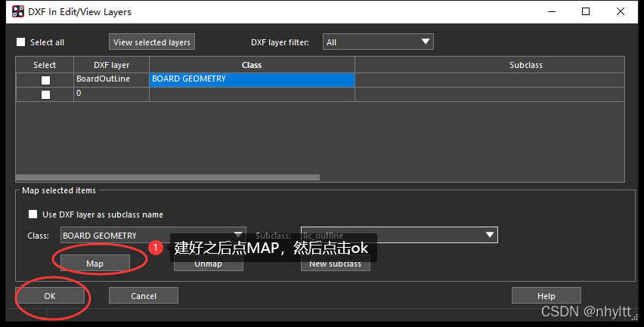Toggle Use DXF layer as subclass name
This screenshot has height=327, width=644.
click(x=33, y=214)
